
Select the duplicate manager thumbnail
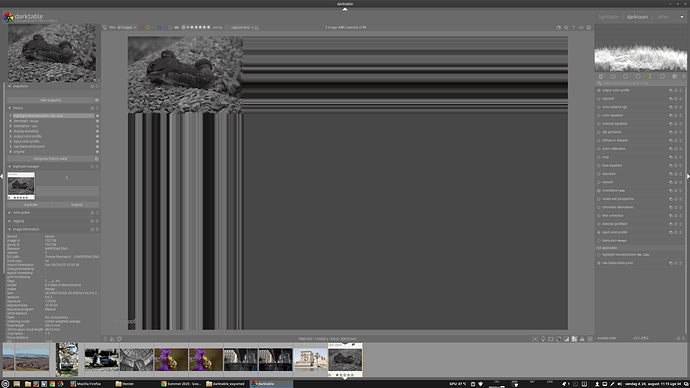pos(21,186)
